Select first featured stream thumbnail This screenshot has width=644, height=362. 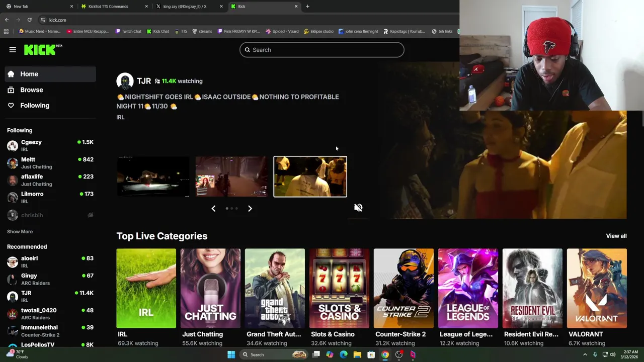[153, 176]
